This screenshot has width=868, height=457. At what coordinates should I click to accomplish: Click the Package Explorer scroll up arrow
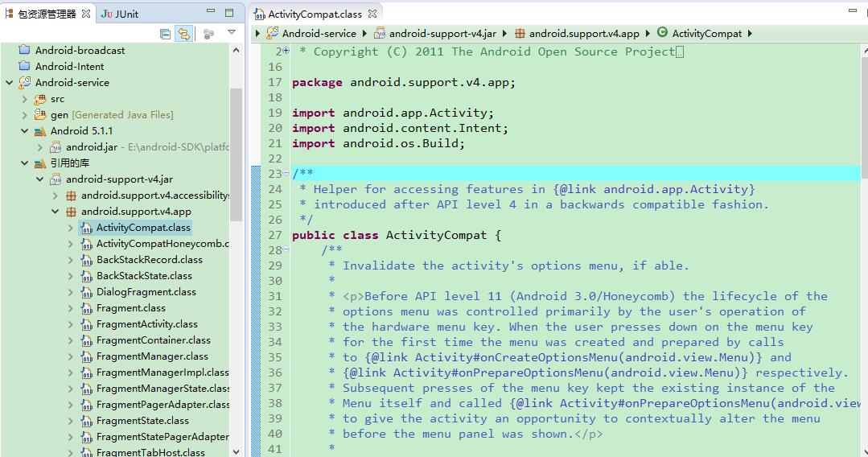click(x=237, y=50)
